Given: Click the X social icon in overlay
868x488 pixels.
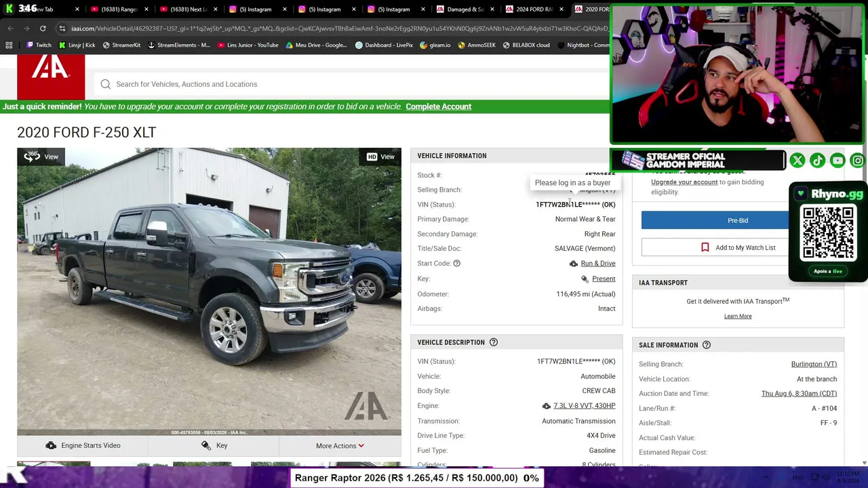Looking at the screenshot, I should [x=797, y=161].
